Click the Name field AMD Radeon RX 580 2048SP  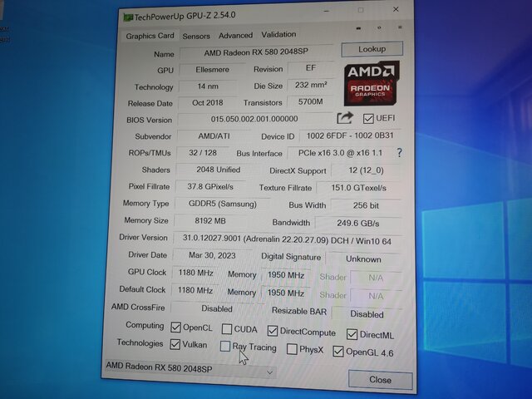(x=256, y=52)
